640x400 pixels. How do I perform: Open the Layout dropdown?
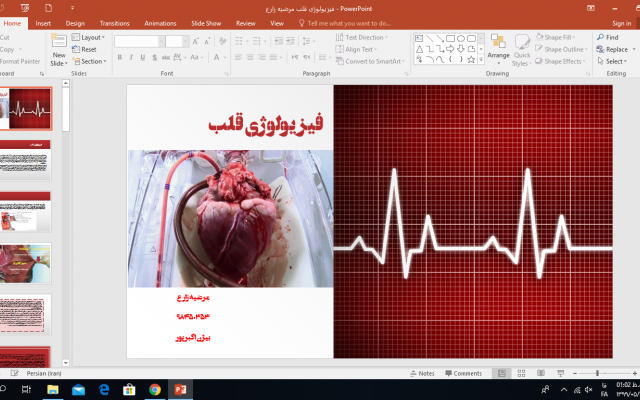click(x=88, y=38)
